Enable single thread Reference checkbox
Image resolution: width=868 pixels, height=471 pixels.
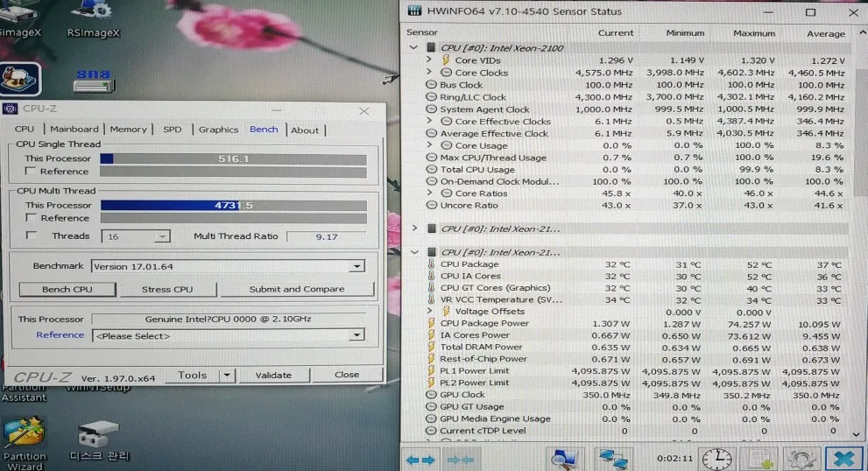[31, 171]
